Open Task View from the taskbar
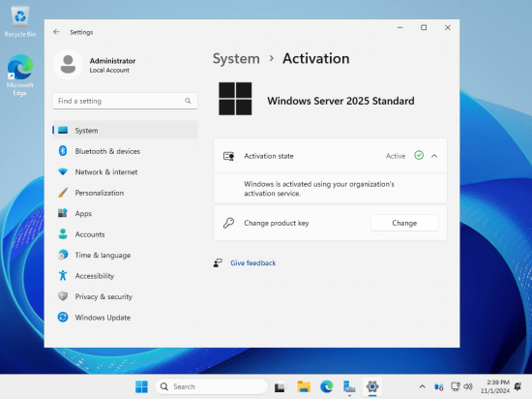The image size is (532, 399). [x=280, y=386]
